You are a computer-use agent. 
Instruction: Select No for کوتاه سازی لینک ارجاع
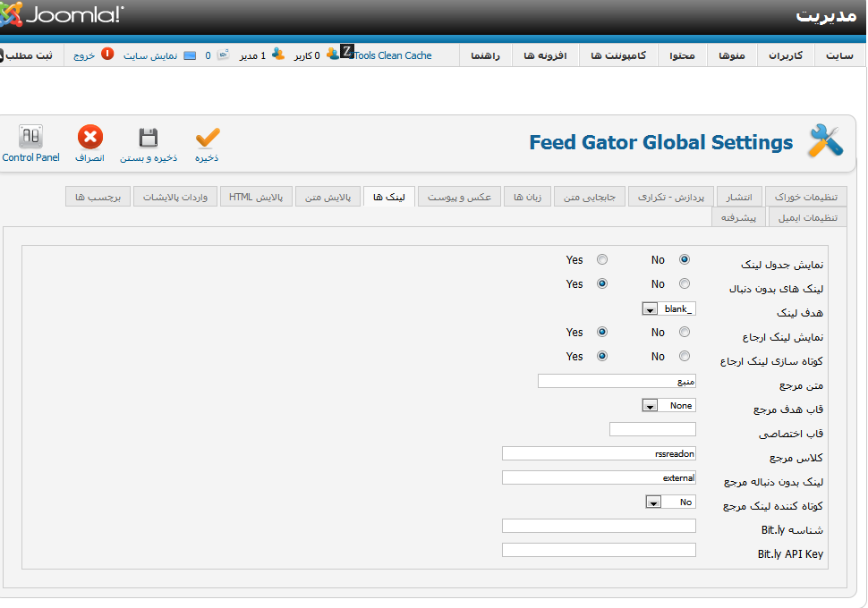click(685, 356)
